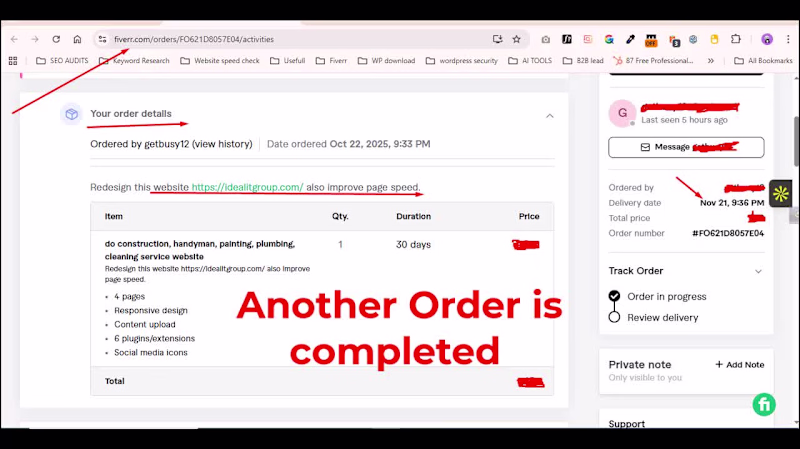Click the Support section heading
Screen dimensions: 800x449
tap(627, 424)
